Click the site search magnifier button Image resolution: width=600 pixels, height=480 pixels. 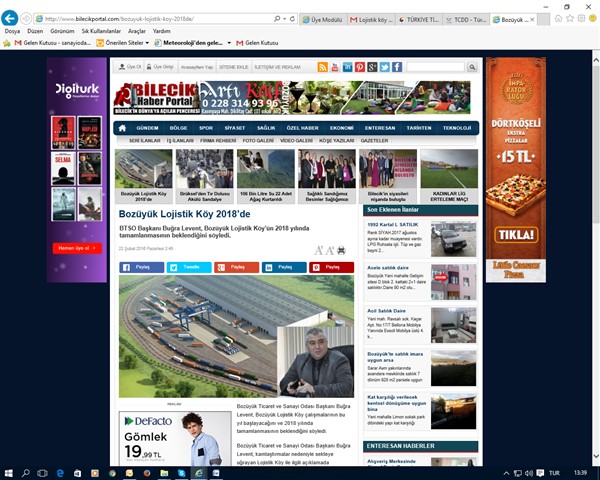point(472,67)
